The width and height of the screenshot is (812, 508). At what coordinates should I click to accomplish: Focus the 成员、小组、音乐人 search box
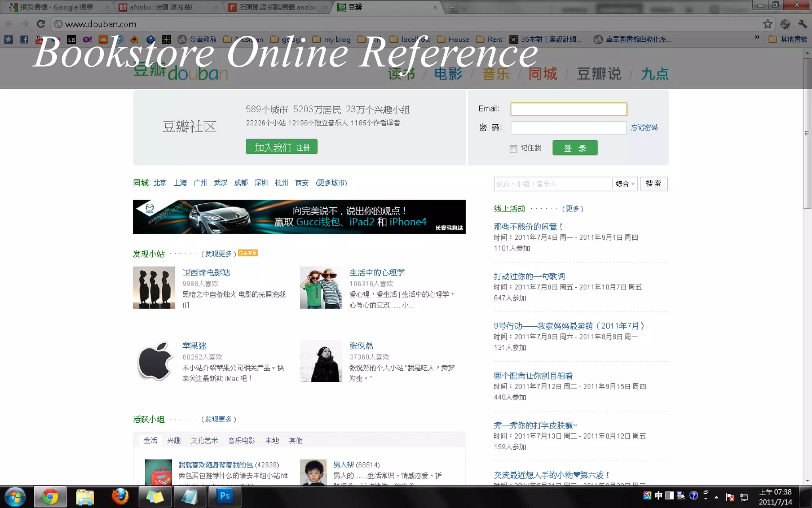coord(553,184)
